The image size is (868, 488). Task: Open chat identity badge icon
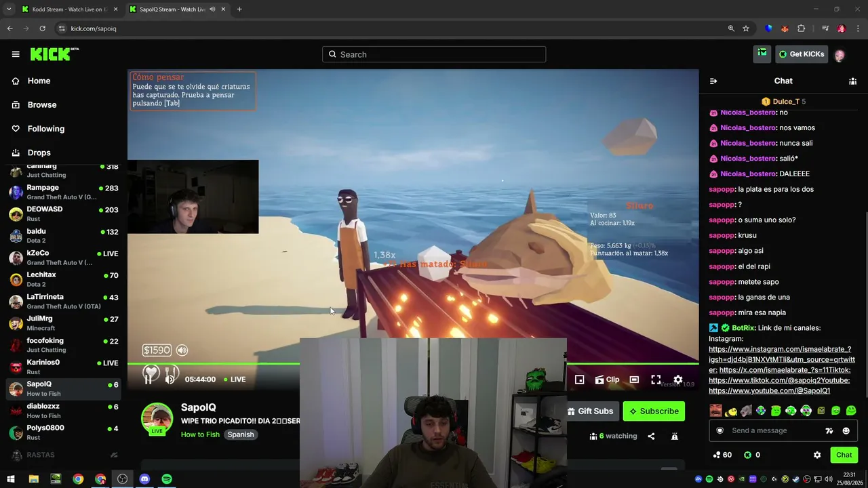point(719,430)
